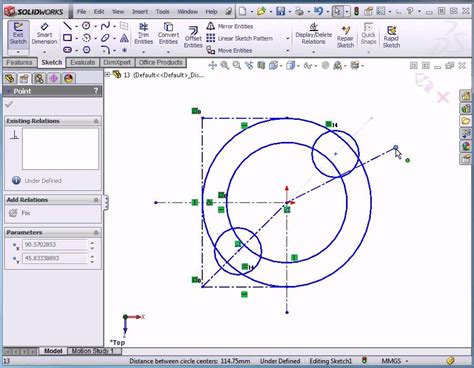Viewport: 474px width, 368px height.
Task: Click the X coordinate parameter field
Action: pos(55,245)
